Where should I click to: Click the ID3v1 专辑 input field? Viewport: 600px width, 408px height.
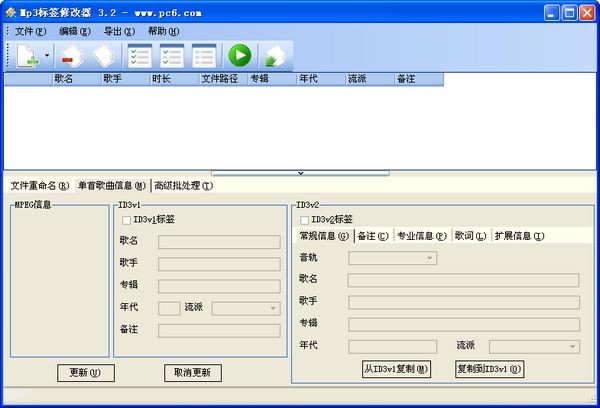219,286
